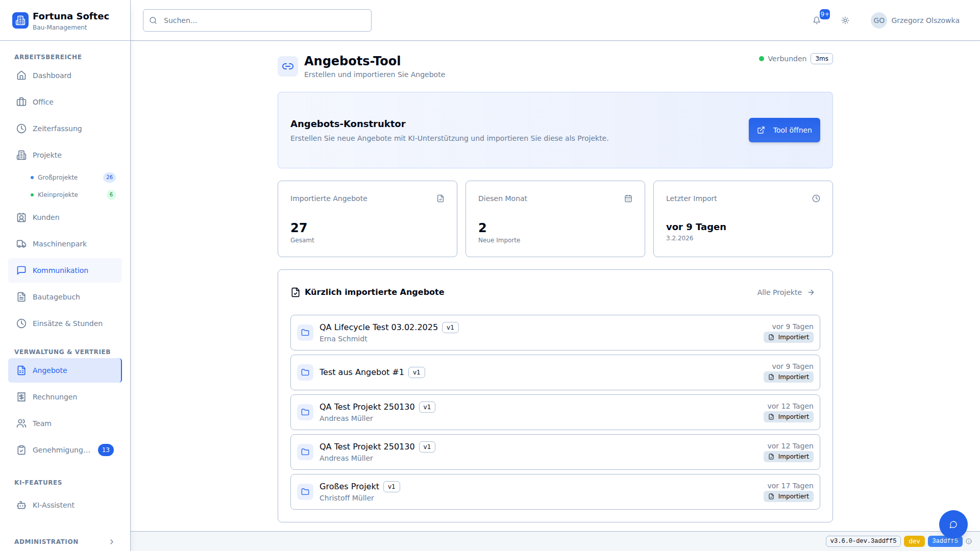
Task: Open the Projekte menu in the sidebar
Action: [x=47, y=155]
